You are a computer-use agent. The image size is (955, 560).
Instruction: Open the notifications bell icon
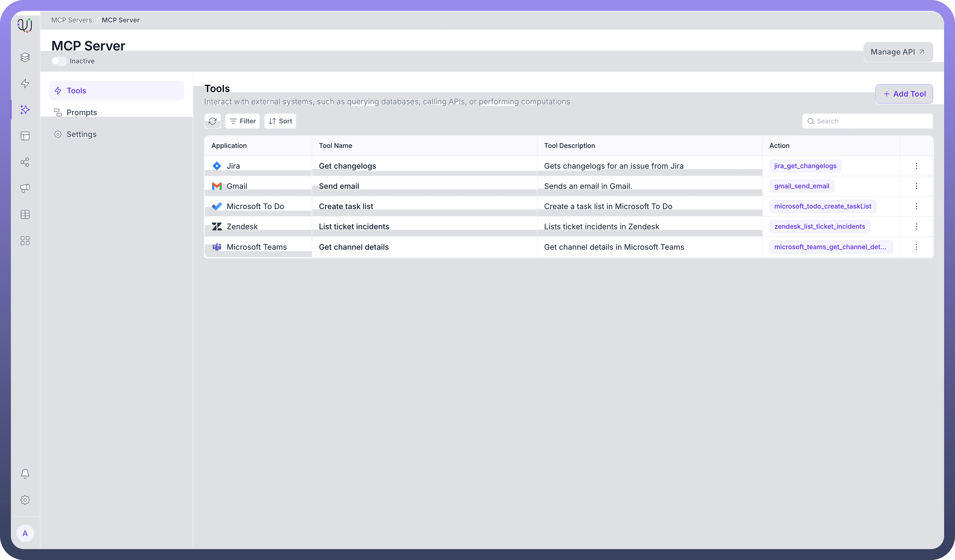pos(25,473)
